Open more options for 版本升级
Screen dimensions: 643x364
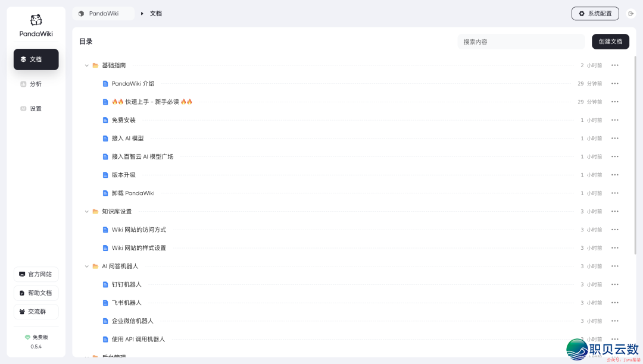pos(614,175)
